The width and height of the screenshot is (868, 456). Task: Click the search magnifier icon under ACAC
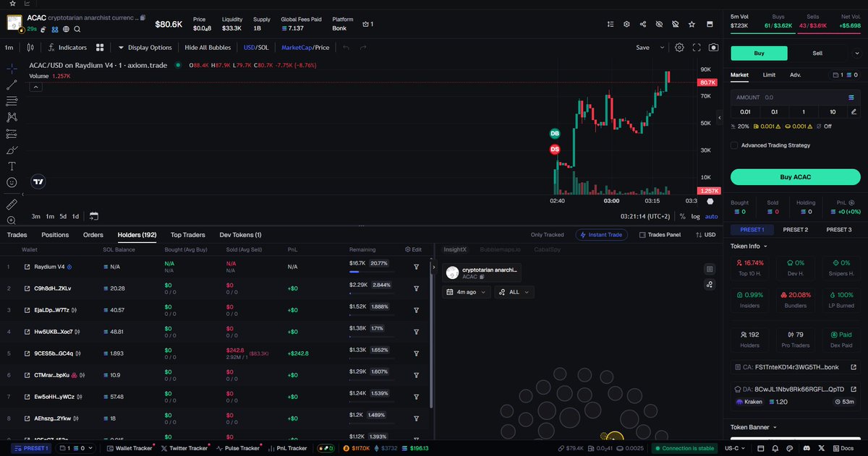[x=77, y=30]
